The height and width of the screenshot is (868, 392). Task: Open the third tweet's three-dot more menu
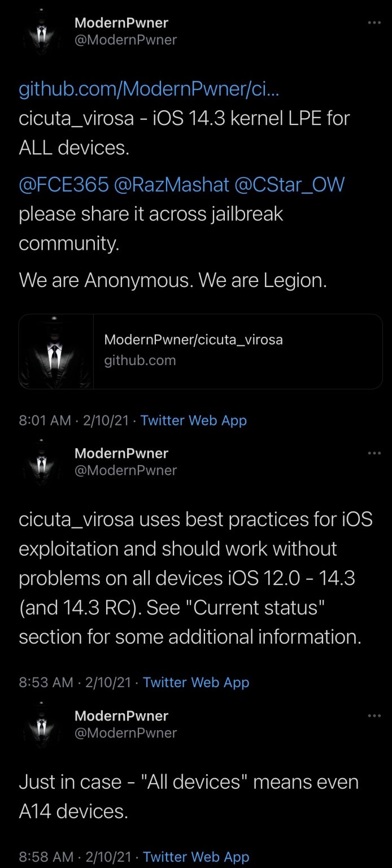[374, 716]
